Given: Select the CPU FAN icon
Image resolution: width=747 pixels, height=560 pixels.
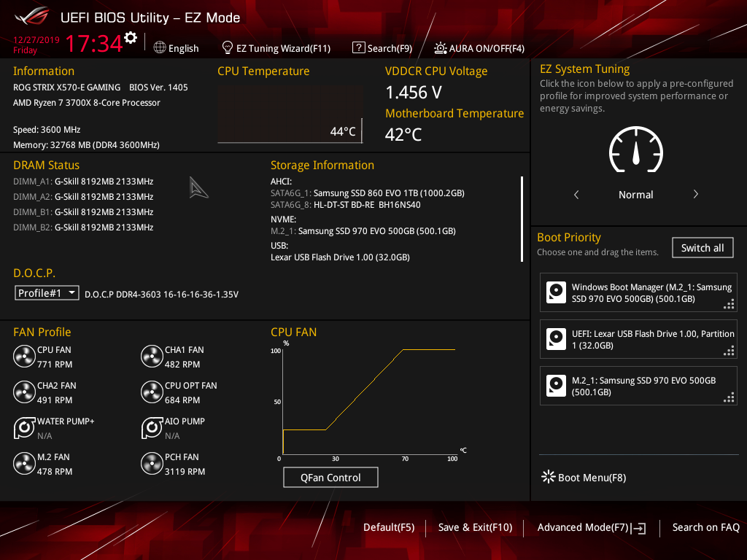Looking at the screenshot, I should click(x=24, y=356).
